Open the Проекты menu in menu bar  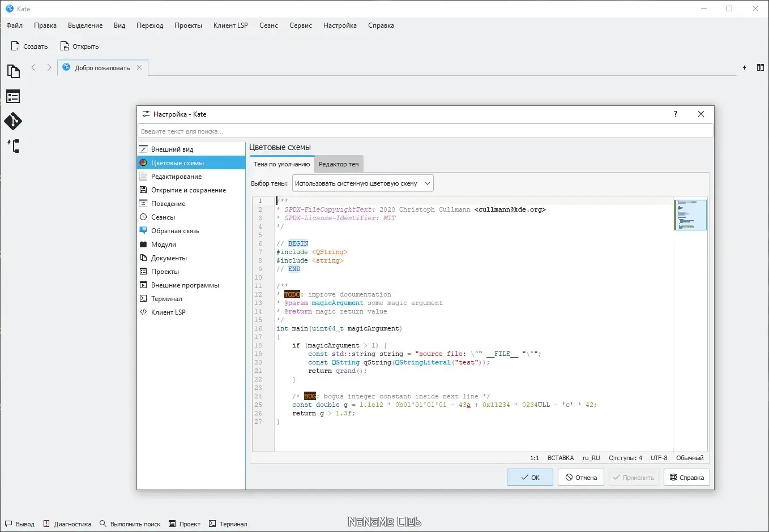(188, 25)
